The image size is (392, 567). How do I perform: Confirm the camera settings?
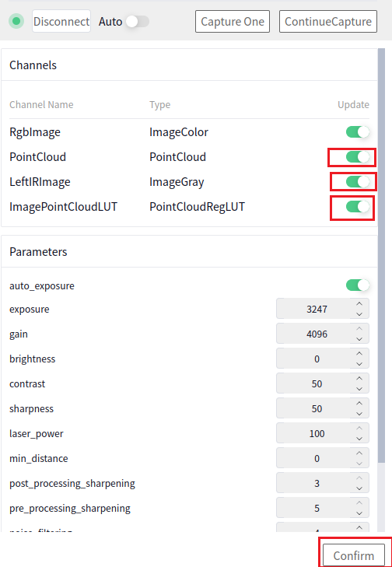(x=354, y=555)
